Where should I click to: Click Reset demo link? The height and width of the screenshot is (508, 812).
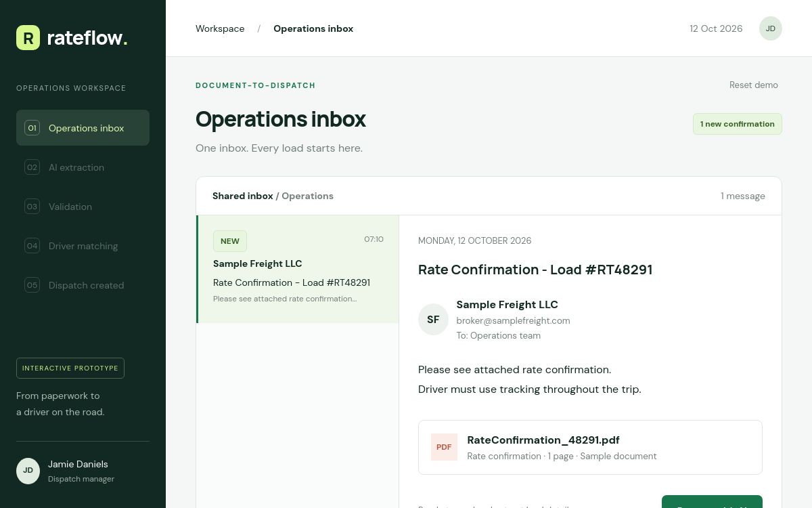pos(754,85)
